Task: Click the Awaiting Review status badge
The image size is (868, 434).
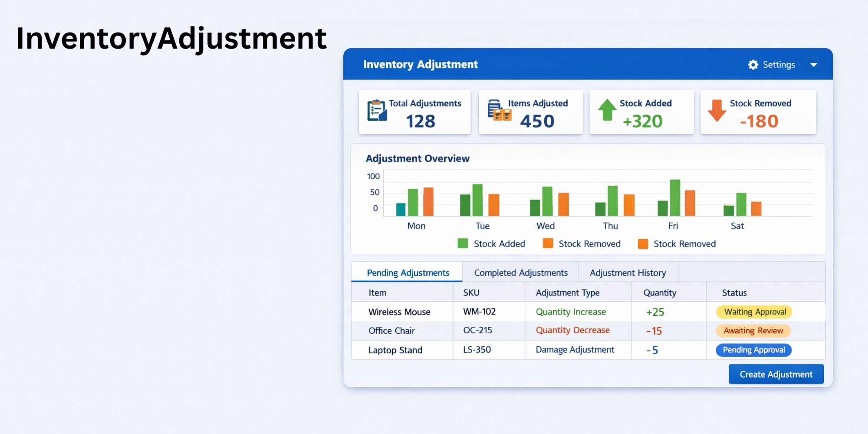Action: click(753, 331)
